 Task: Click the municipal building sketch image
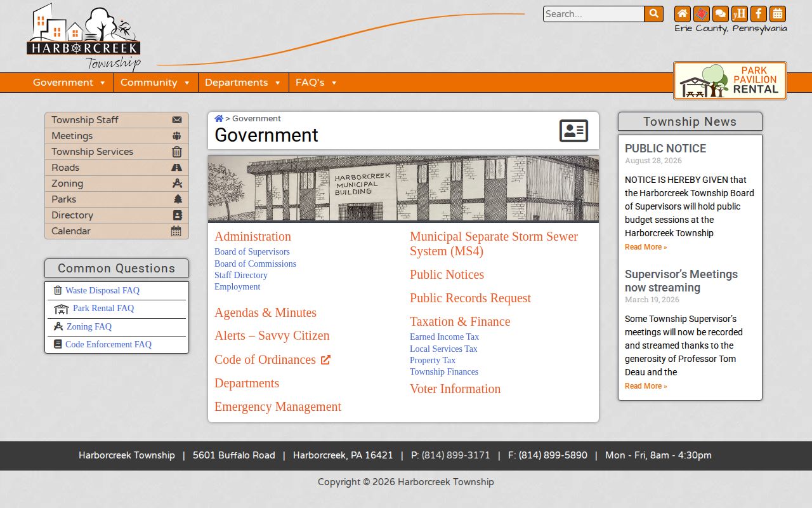tap(403, 189)
